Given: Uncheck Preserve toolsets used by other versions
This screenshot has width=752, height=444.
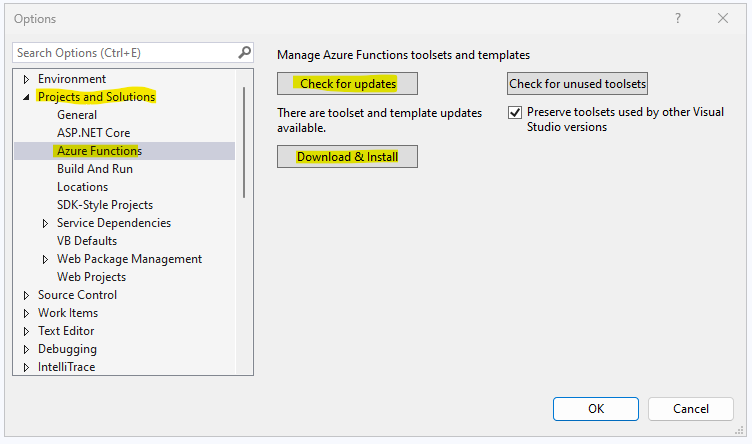Looking at the screenshot, I should click(515, 113).
